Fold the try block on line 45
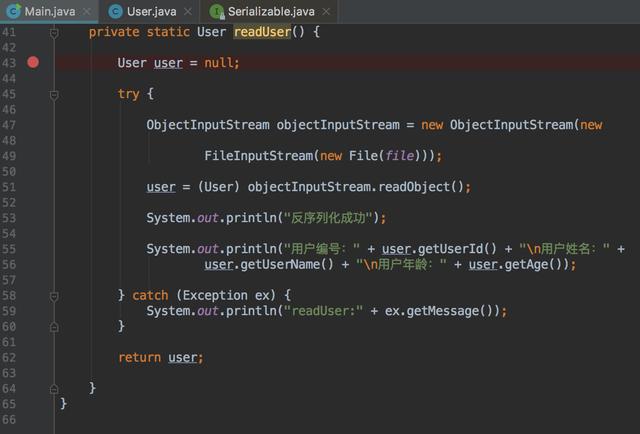Viewport: 640px width, 434px height. click(54, 94)
